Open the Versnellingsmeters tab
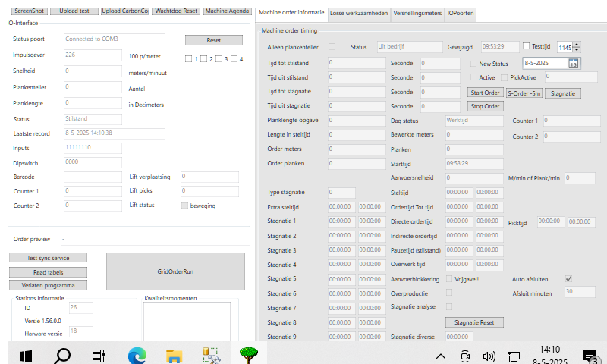The image size is (607, 364). 416,13
